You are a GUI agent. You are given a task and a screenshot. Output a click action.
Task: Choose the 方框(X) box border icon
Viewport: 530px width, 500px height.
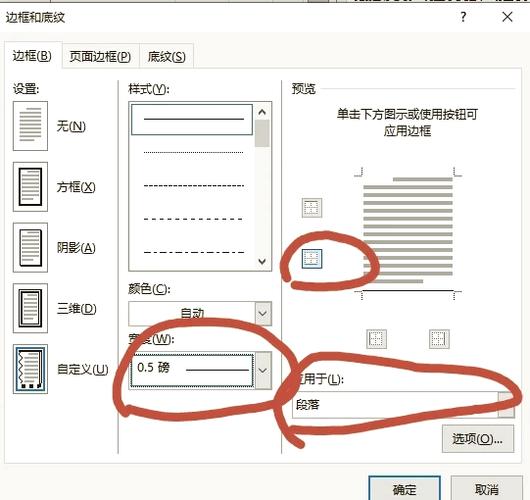(30, 187)
